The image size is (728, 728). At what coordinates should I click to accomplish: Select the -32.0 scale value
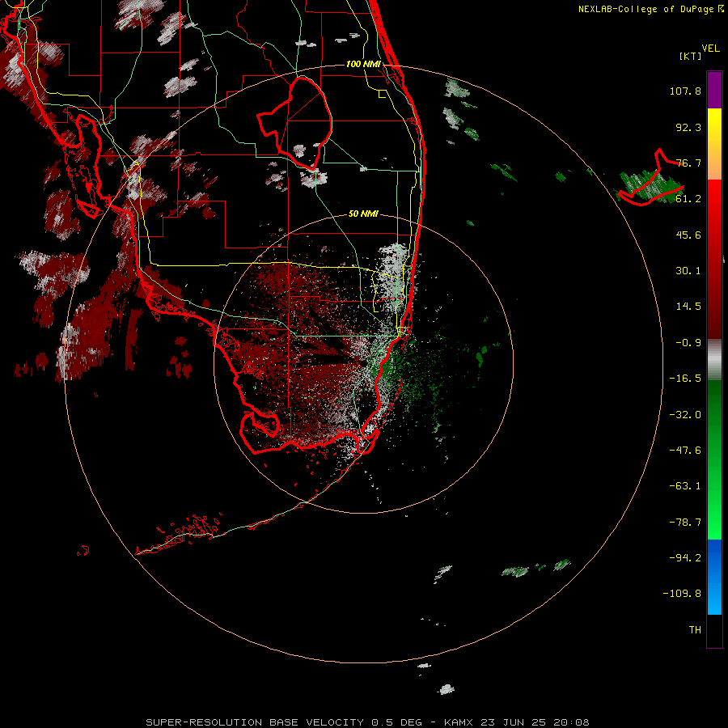tap(685, 415)
